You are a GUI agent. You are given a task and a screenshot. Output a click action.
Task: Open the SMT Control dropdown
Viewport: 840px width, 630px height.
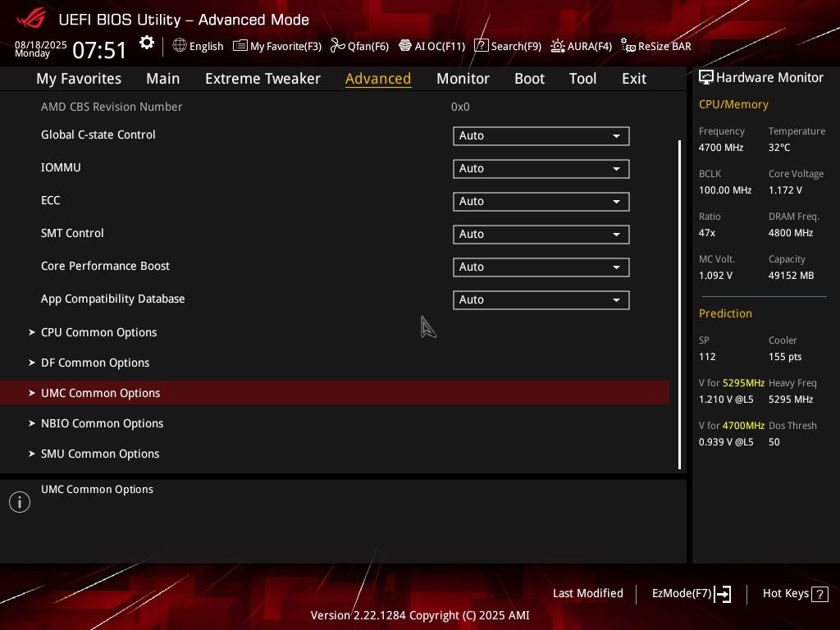(541, 234)
